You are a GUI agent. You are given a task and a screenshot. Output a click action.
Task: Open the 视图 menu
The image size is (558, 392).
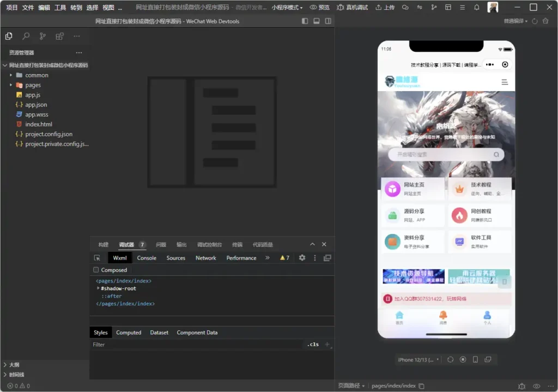108,8
